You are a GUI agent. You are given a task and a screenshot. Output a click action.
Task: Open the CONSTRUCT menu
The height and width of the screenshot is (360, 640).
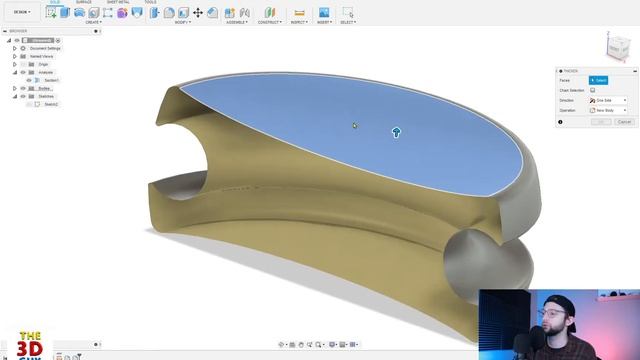tap(269, 22)
